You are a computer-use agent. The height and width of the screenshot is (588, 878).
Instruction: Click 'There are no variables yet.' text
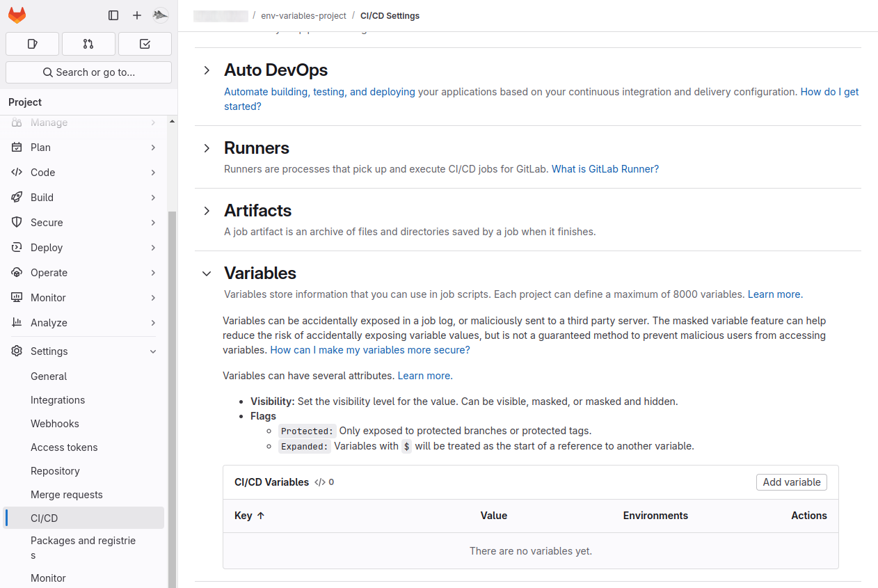tap(531, 551)
